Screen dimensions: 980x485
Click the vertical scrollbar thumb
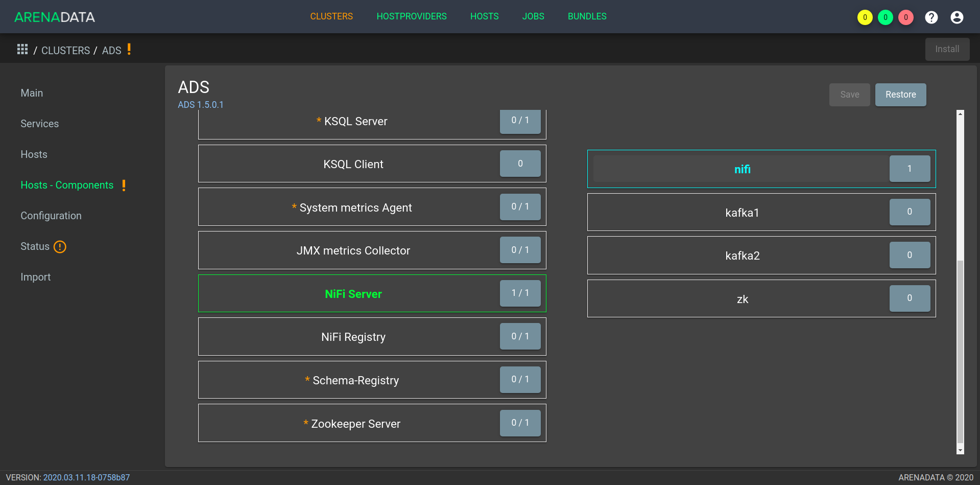click(960, 351)
